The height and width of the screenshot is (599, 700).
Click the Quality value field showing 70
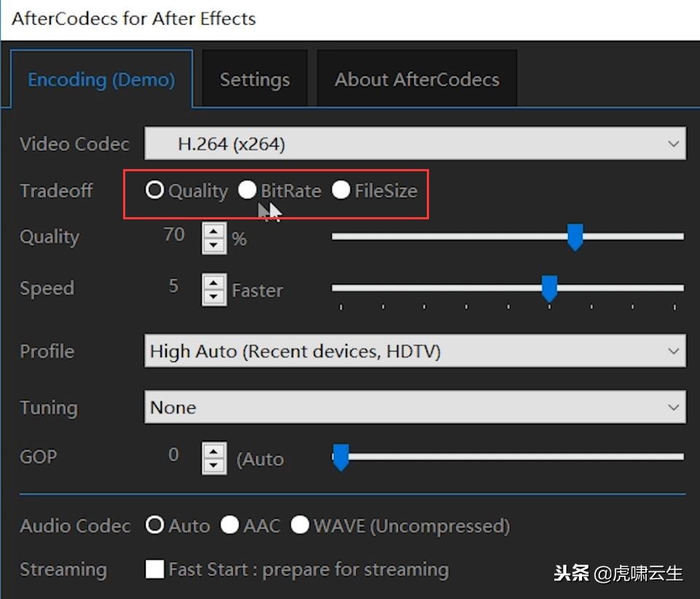click(x=173, y=235)
